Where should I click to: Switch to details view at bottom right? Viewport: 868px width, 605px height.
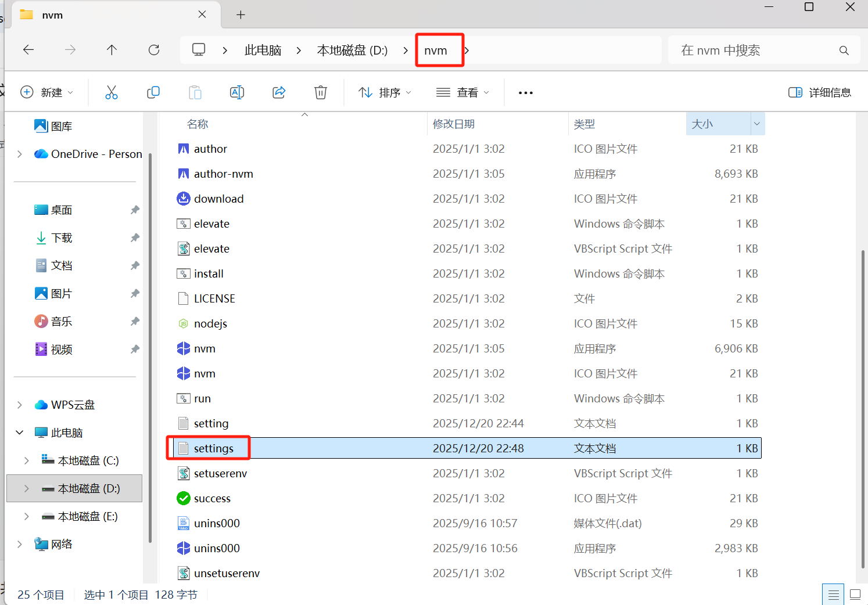pyautogui.click(x=833, y=593)
